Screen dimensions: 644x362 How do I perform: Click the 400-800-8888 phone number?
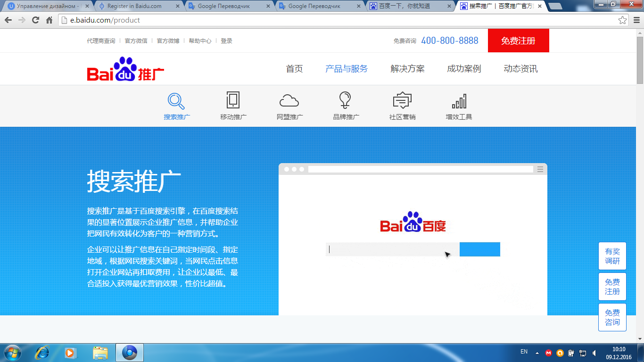450,41
